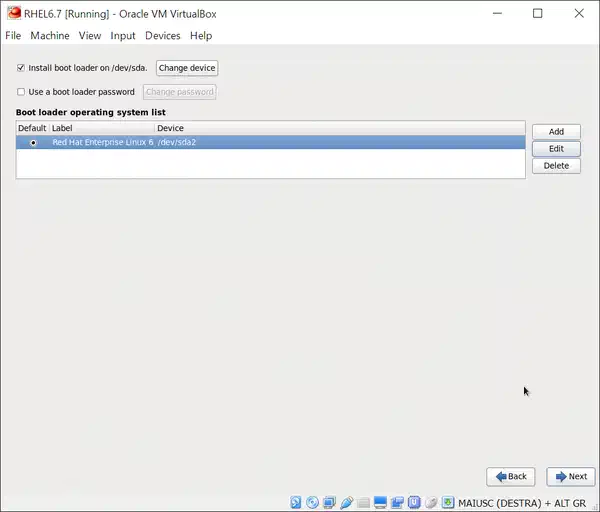Click the MAIUSC (DESTRA) + ALT GR host key text
The height and width of the screenshot is (512, 600).
pos(522,503)
